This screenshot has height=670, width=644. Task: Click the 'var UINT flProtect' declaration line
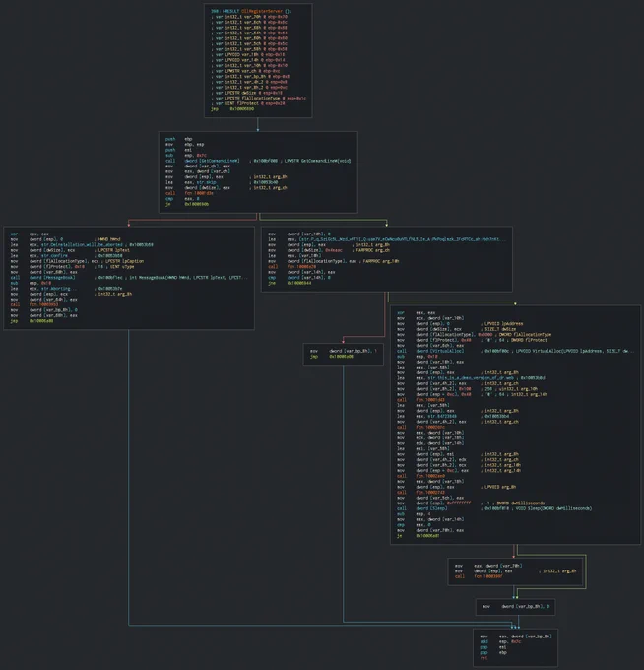[x=248, y=103]
